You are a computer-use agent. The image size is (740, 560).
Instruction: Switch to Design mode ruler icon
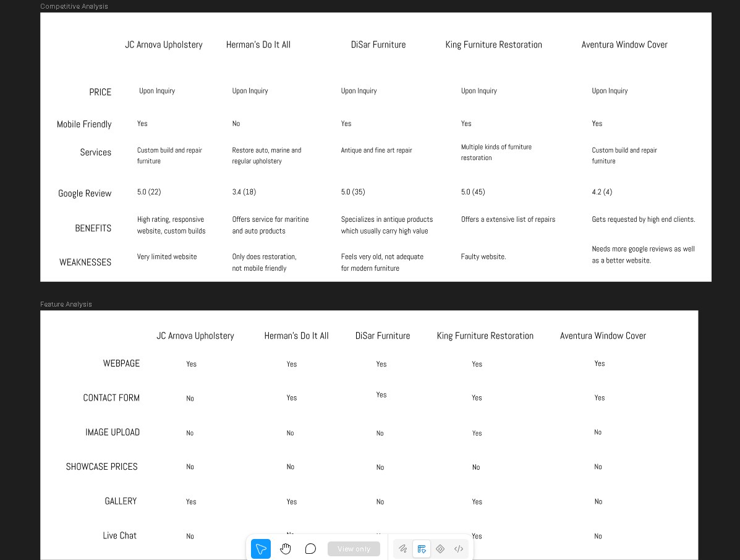pyautogui.click(x=422, y=549)
